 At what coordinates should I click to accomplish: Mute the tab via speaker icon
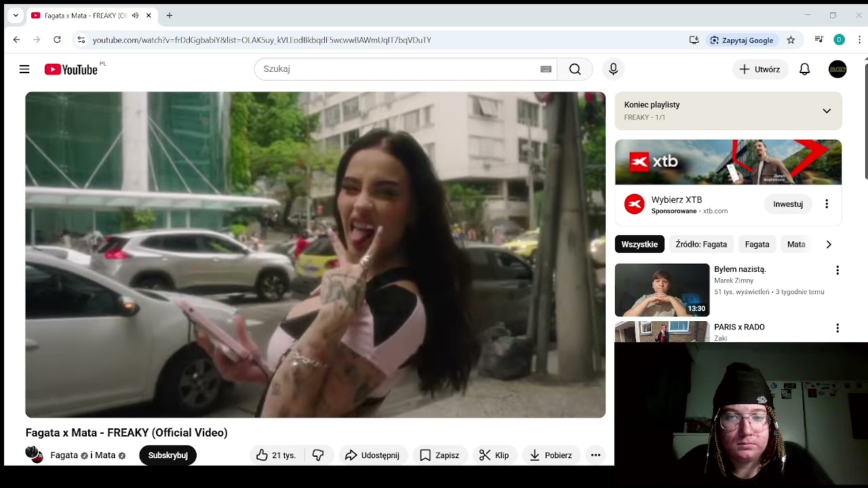[x=135, y=16]
